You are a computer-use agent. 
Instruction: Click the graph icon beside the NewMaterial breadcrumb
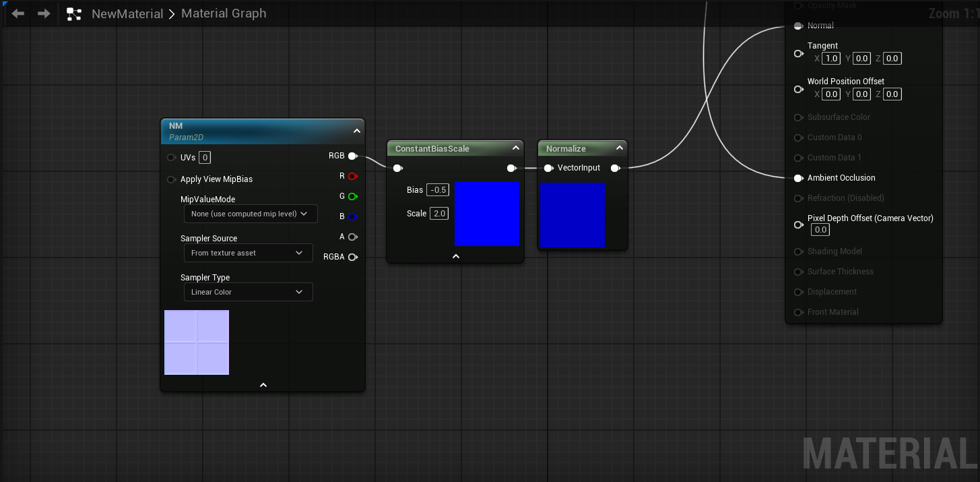pos(74,13)
